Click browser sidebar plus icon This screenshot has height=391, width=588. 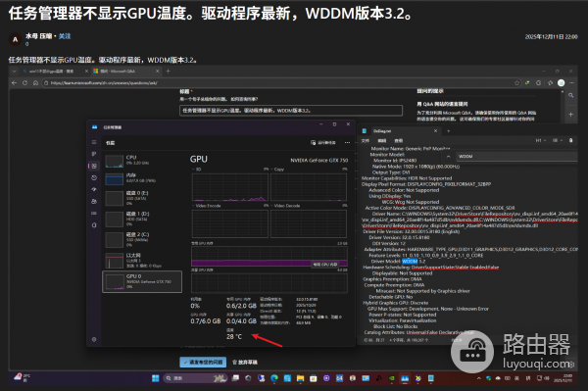click(570, 114)
